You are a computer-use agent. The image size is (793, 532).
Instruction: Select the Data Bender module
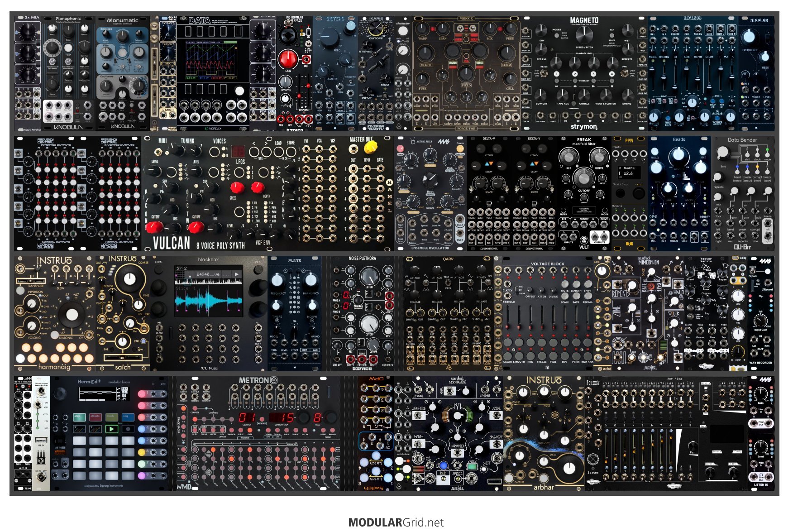point(743,194)
